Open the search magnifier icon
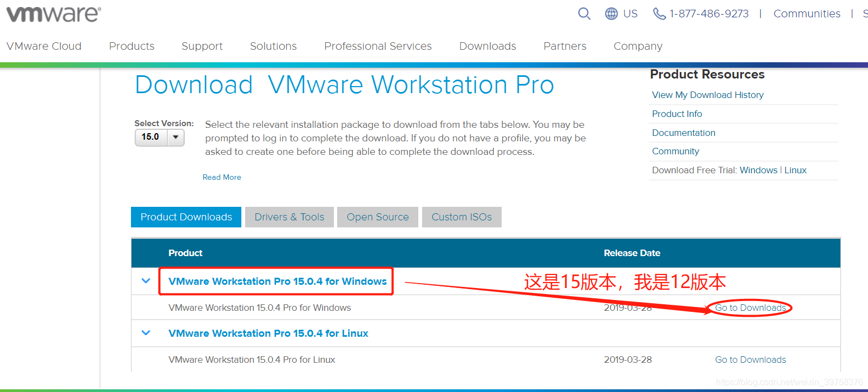The width and height of the screenshot is (868, 392). tap(584, 14)
